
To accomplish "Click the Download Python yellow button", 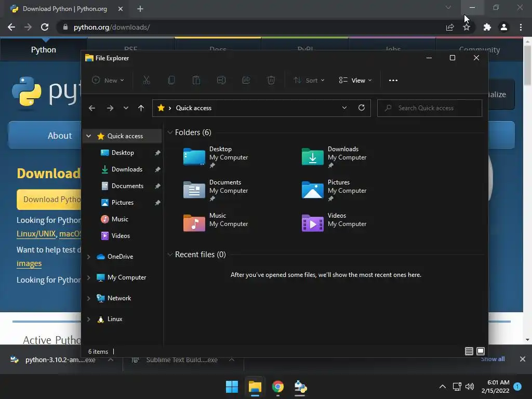I will (49, 199).
